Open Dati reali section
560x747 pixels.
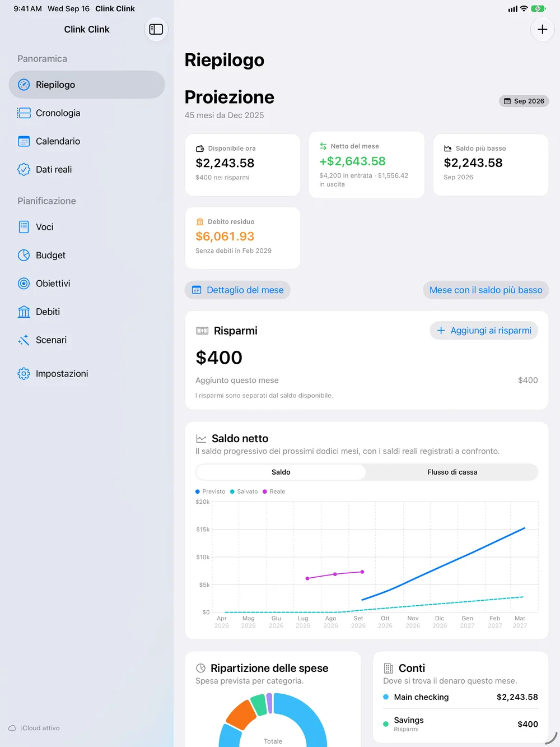87,169
